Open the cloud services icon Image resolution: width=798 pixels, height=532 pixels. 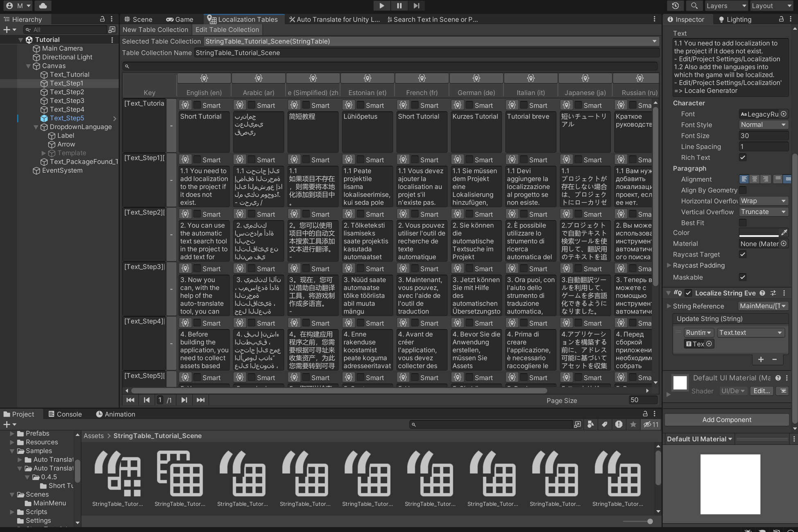43,6
